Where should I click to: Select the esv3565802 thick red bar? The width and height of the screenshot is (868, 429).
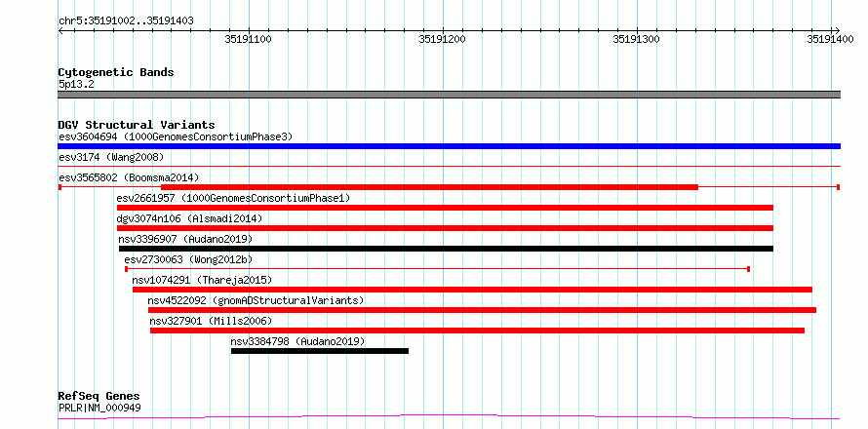[429, 187]
